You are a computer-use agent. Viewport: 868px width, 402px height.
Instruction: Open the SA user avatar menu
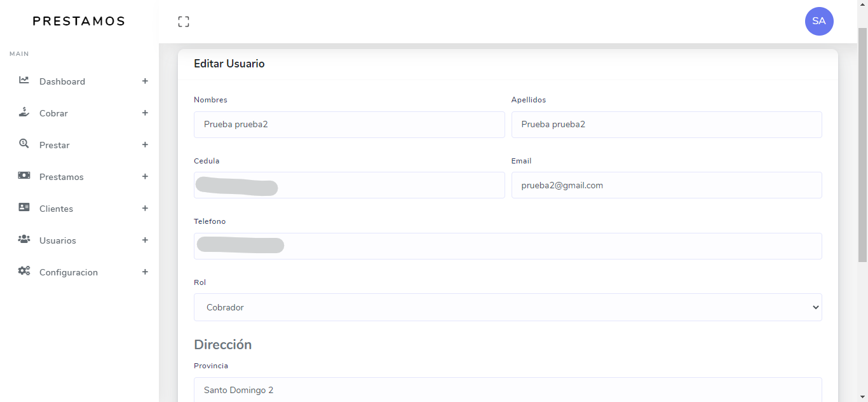tap(819, 21)
